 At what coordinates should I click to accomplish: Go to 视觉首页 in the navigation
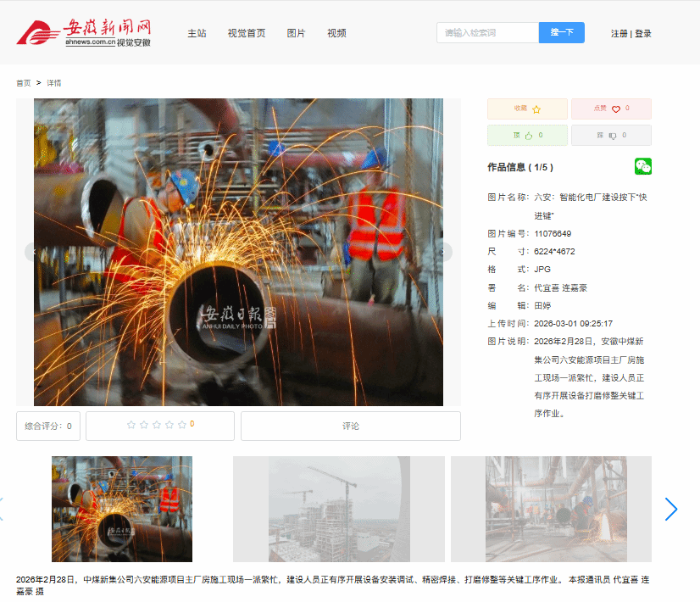click(246, 33)
